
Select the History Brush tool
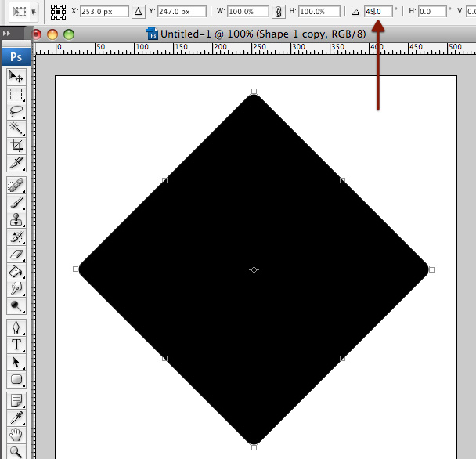pyautogui.click(x=16, y=237)
